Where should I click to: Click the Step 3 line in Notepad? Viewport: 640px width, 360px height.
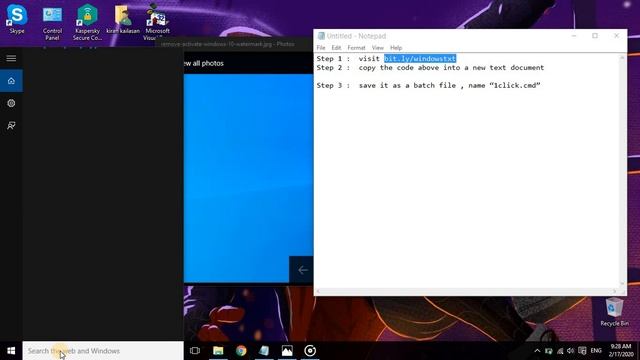pos(428,85)
